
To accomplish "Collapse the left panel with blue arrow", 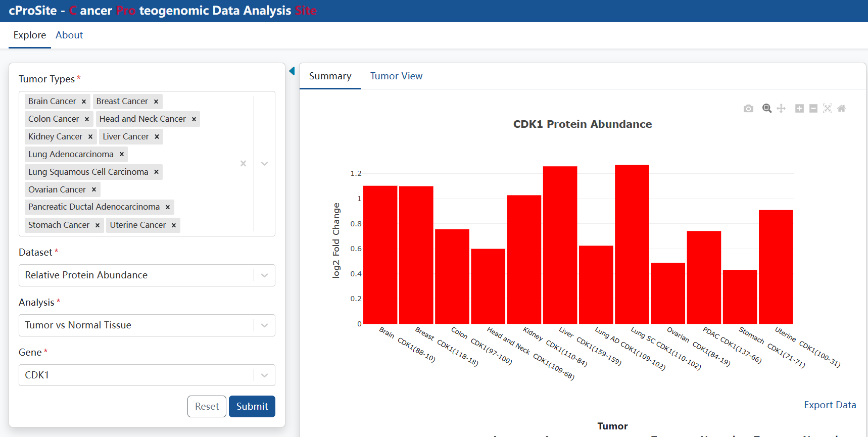I will click(x=292, y=71).
